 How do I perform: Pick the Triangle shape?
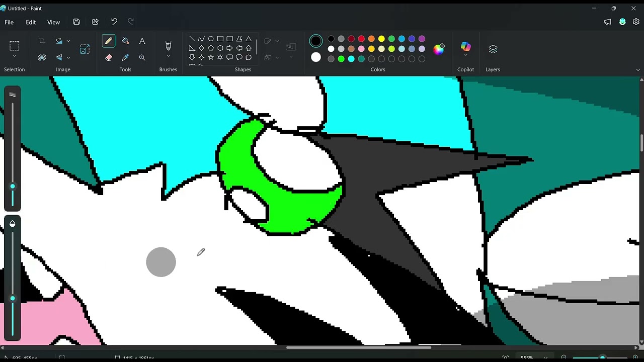point(249,39)
